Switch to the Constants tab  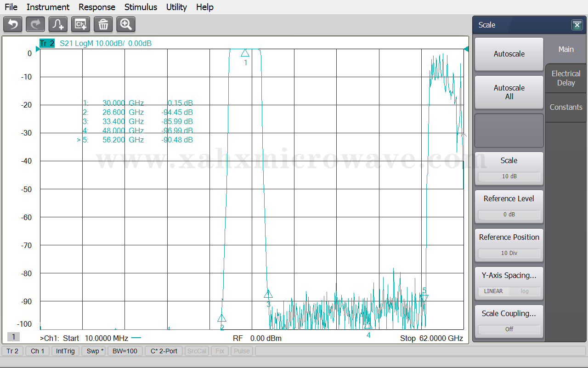[566, 107]
